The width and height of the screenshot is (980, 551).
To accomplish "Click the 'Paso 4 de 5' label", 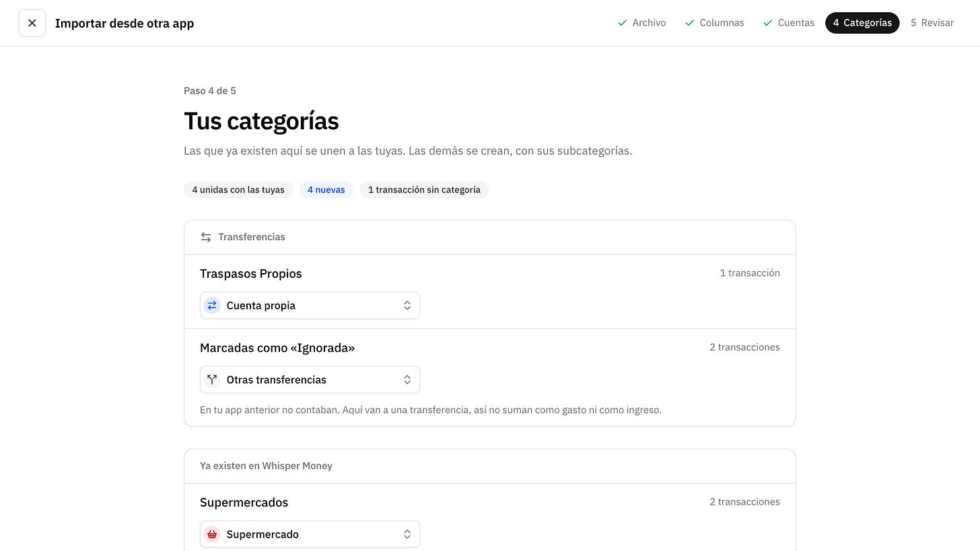I will (210, 91).
